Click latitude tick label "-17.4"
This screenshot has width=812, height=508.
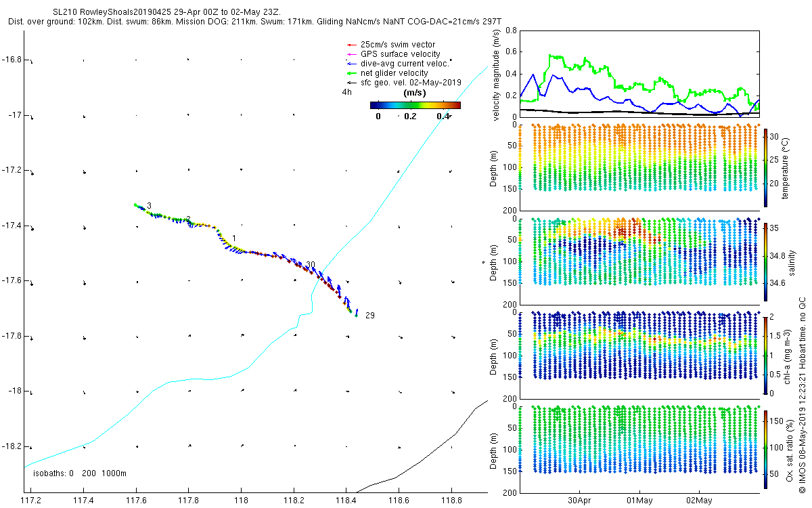click(12, 226)
